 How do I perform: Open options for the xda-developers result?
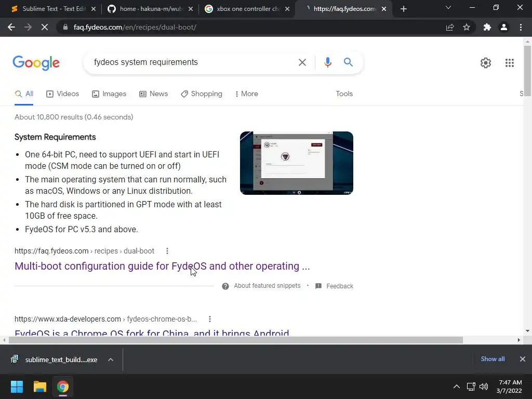tap(210, 320)
